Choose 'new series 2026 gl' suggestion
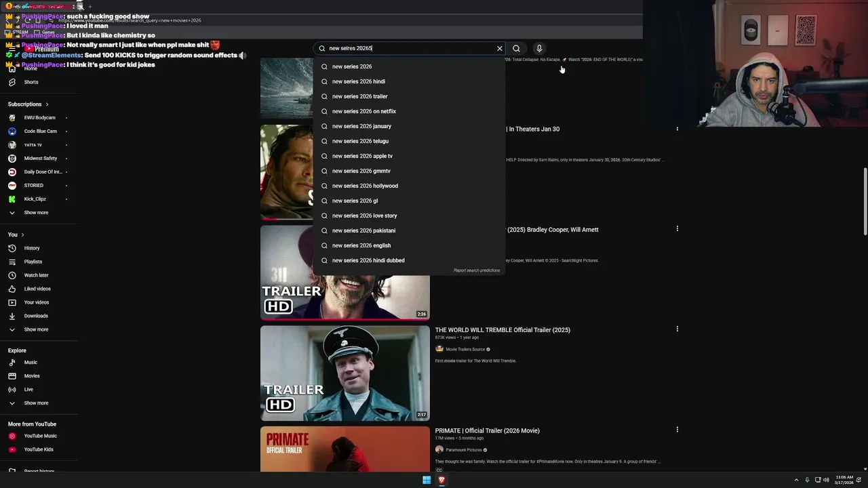The image size is (868, 488). pyautogui.click(x=410, y=201)
